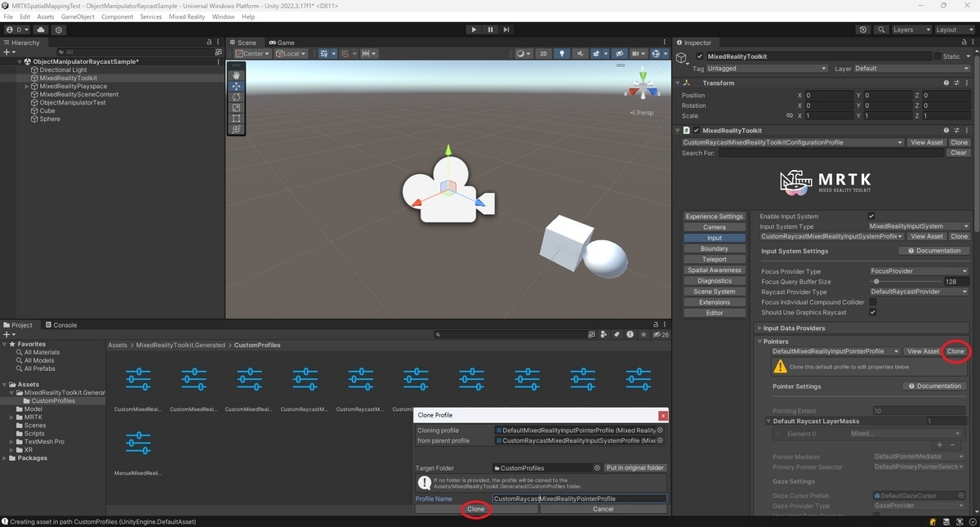The image size is (980, 527).
Task: Toggle Enable Input System checkbox
Action: click(871, 216)
